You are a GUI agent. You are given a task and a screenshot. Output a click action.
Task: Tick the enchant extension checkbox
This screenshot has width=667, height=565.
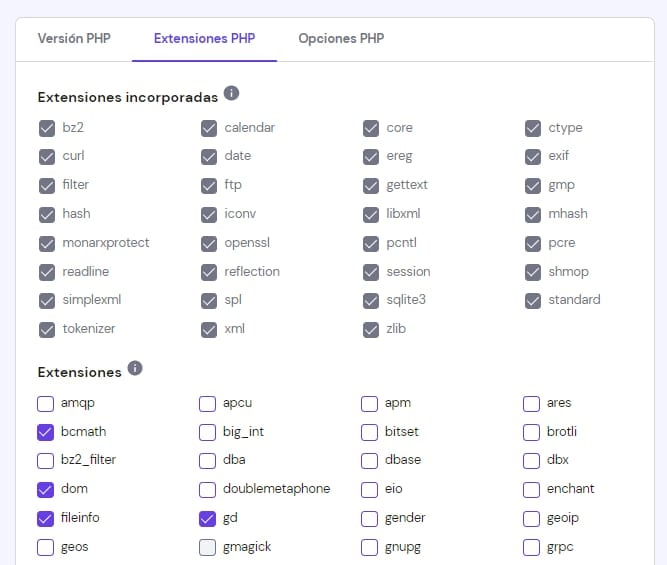pos(532,490)
